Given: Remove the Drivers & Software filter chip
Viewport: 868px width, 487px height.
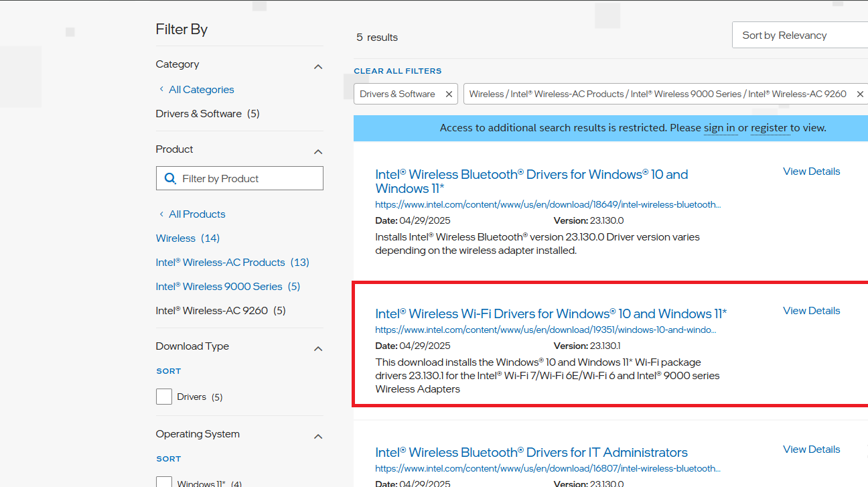Looking at the screenshot, I should click(x=449, y=94).
